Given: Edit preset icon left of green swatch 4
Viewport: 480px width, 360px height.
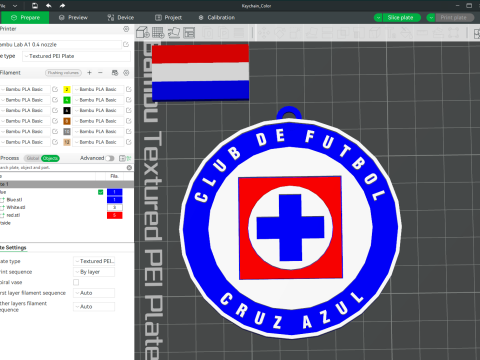Looking at the screenshot, I should point(55,100).
